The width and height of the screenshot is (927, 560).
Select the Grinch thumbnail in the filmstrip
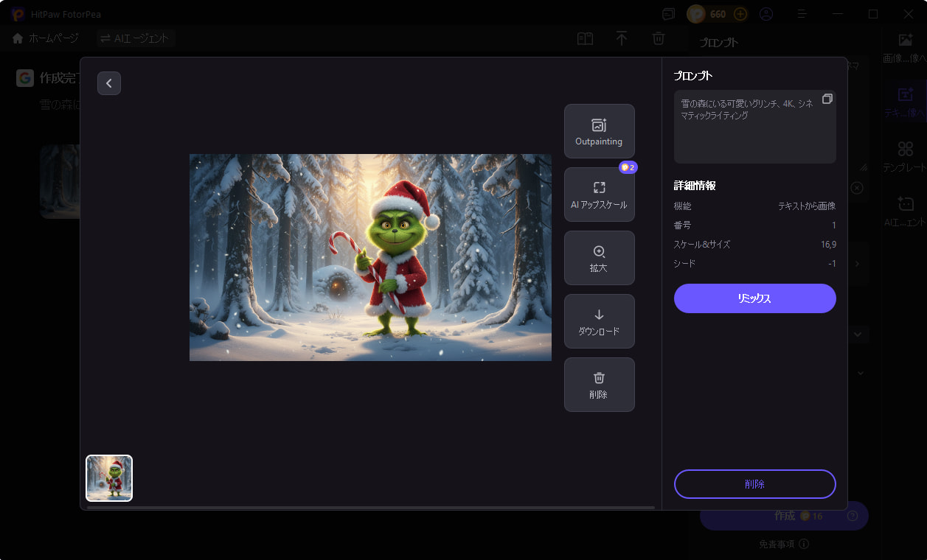coord(109,478)
